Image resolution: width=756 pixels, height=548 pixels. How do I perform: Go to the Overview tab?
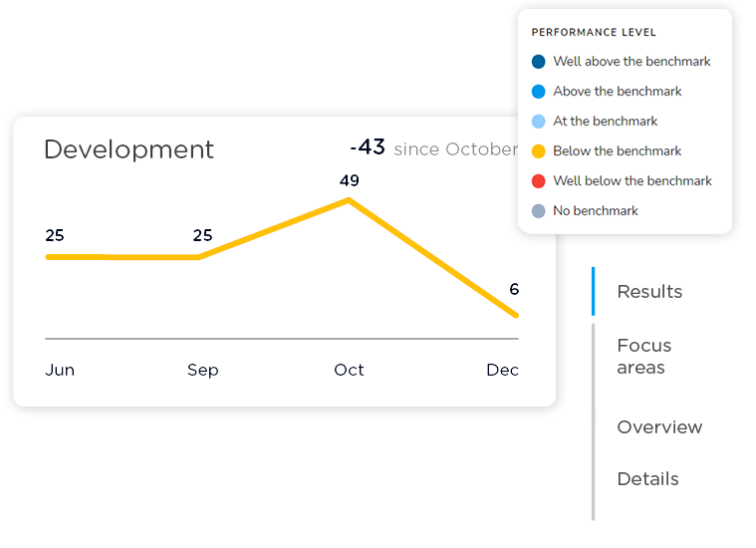pyautogui.click(x=659, y=427)
